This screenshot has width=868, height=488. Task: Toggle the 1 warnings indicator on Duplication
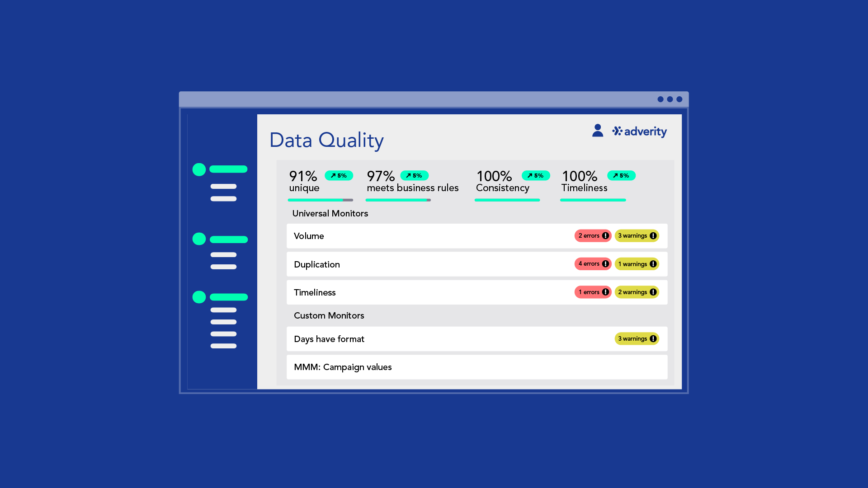[x=637, y=264]
